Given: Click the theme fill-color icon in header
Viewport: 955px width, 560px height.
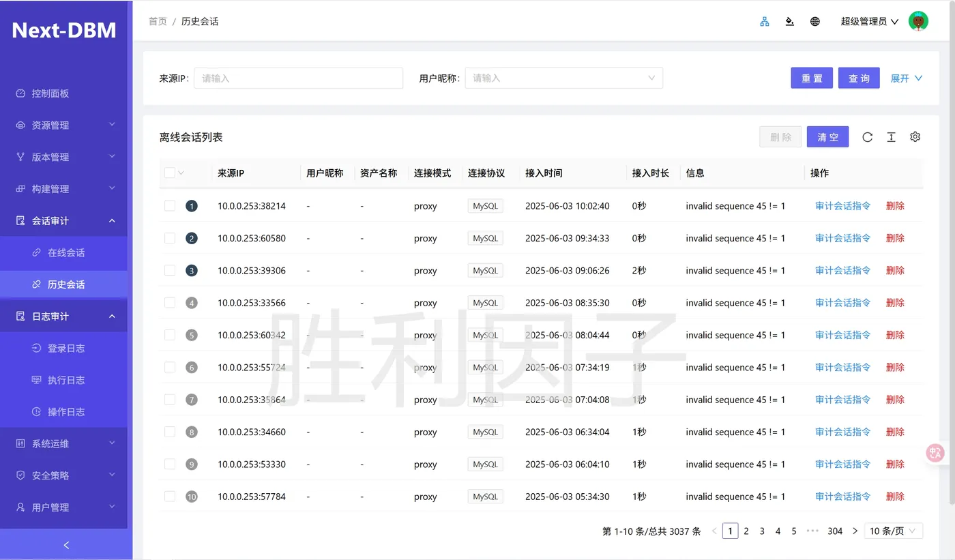Looking at the screenshot, I should (790, 22).
